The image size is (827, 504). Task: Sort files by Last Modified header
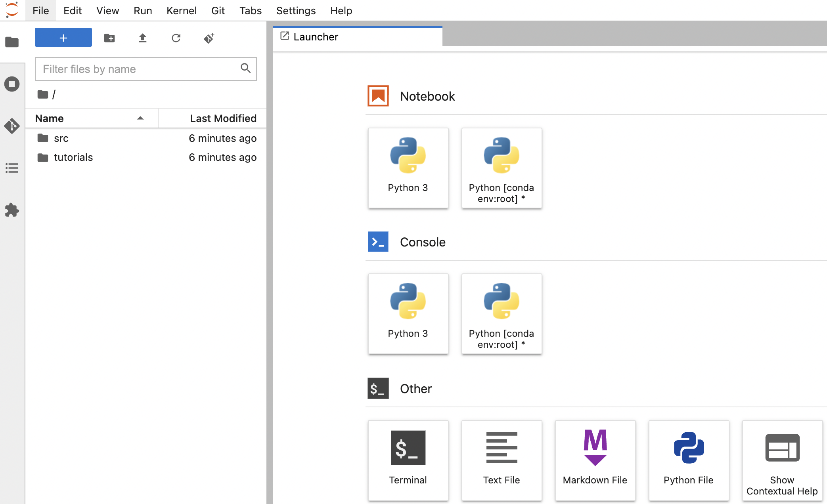tap(212, 118)
